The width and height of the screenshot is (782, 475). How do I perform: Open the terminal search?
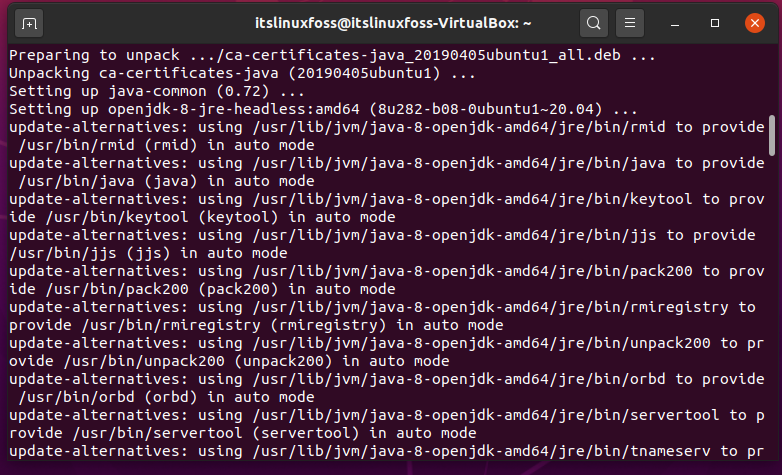(593, 23)
